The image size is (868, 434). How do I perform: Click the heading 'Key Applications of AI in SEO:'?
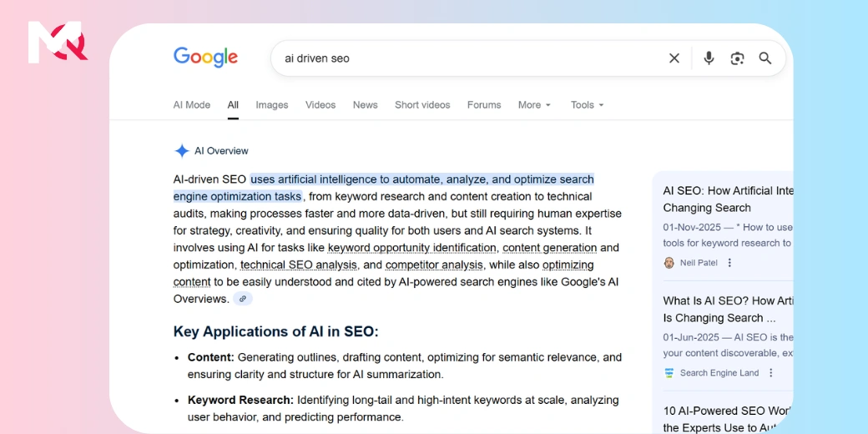pos(275,331)
